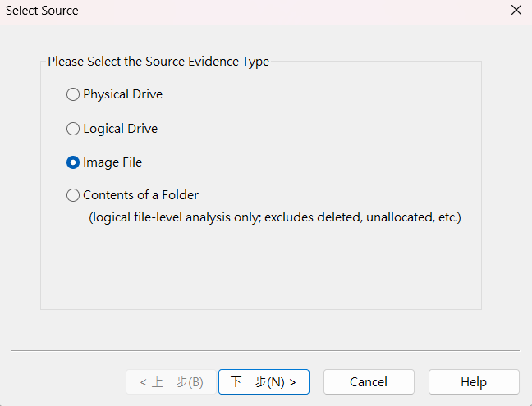Close the Select Source window with X
Screen dimensions: 532x406
coord(516,11)
